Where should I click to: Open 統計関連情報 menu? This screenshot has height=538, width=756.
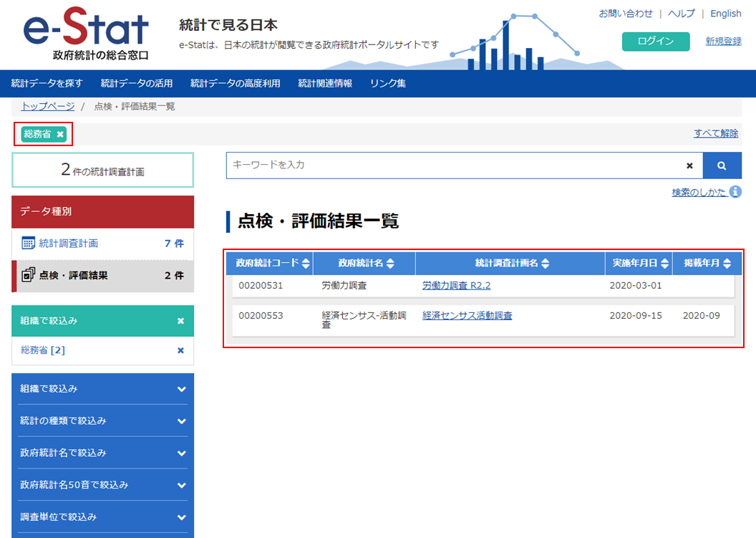[x=325, y=83]
